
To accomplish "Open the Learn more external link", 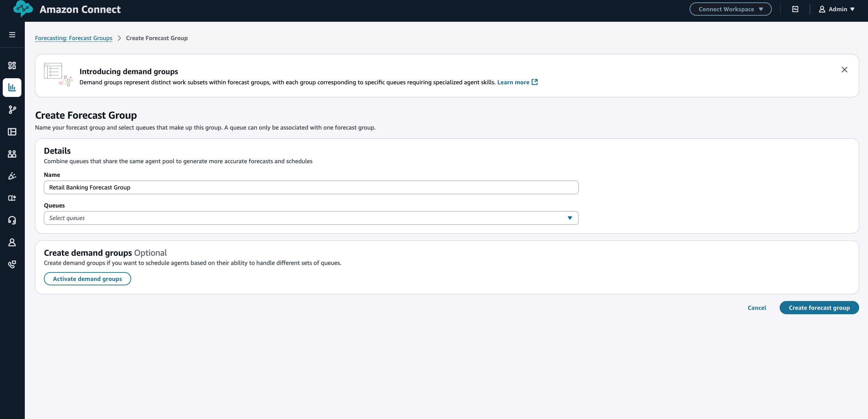I will pos(517,82).
